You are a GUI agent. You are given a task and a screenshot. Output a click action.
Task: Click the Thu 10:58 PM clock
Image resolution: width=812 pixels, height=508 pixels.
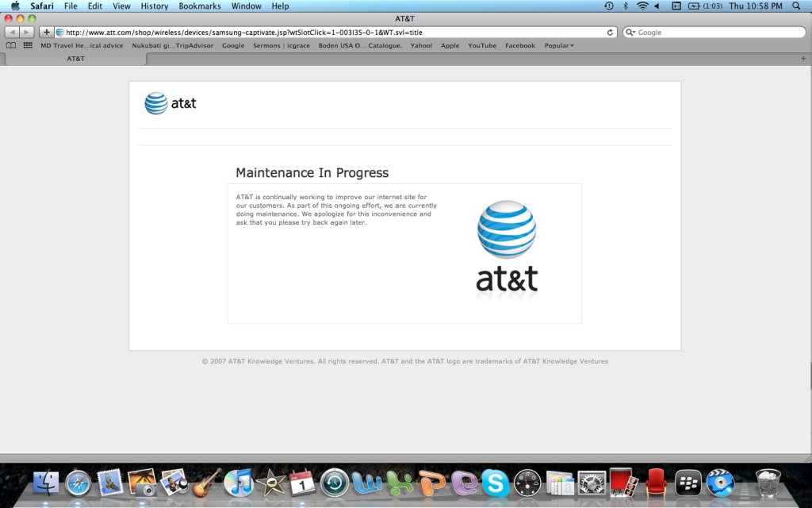(756, 6)
